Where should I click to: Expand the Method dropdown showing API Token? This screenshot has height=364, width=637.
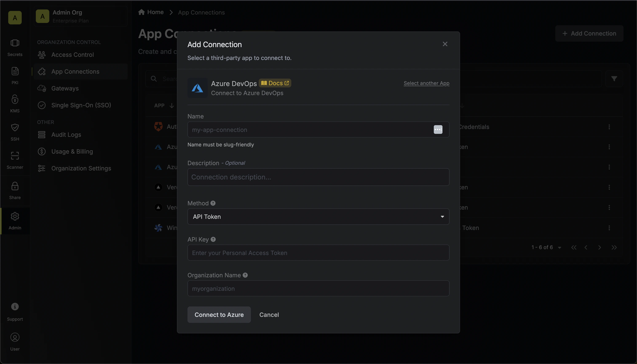(x=318, y=217)
